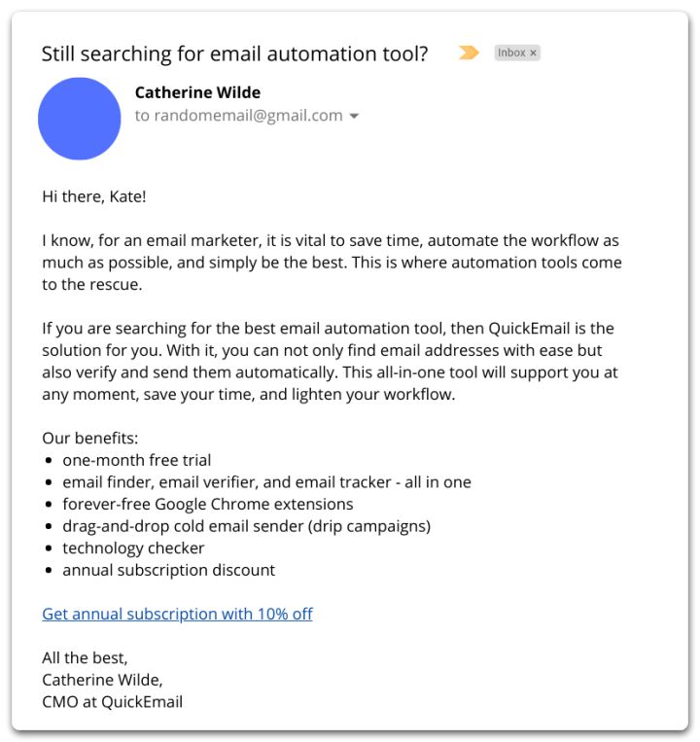Click the yellow importance marker arrow
The image size is (700, 742).
tap(469, 53)
